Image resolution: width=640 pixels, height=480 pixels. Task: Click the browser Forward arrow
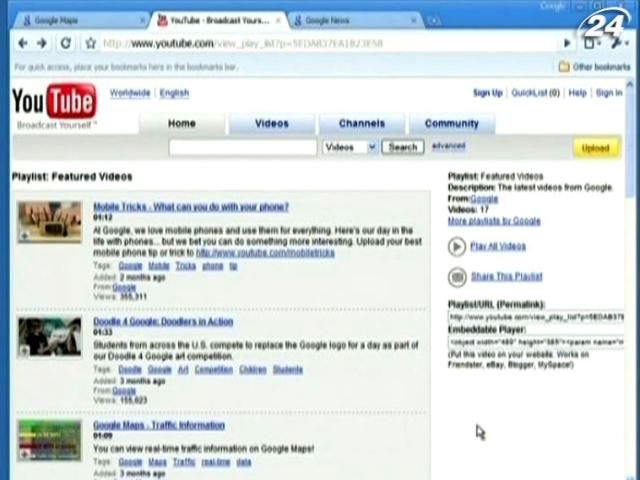click(42, 43)
